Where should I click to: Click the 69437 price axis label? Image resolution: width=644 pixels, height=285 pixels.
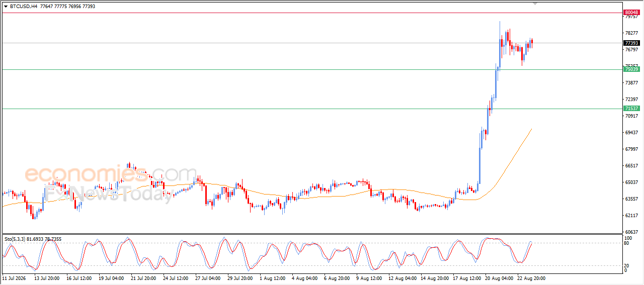pos(631,133)
